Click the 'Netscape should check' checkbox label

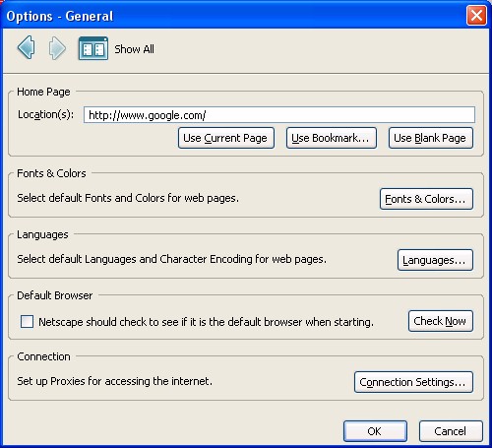click(206, 322)
